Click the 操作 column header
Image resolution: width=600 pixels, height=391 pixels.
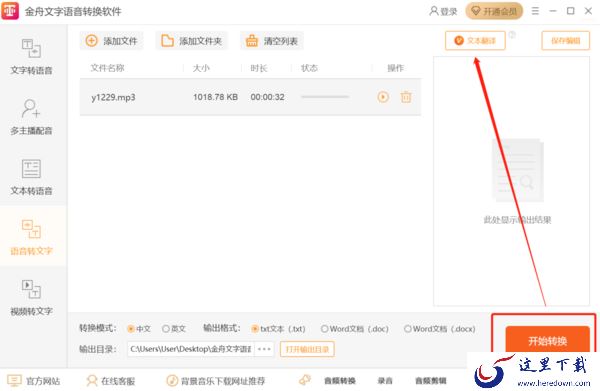coord(395,68)
